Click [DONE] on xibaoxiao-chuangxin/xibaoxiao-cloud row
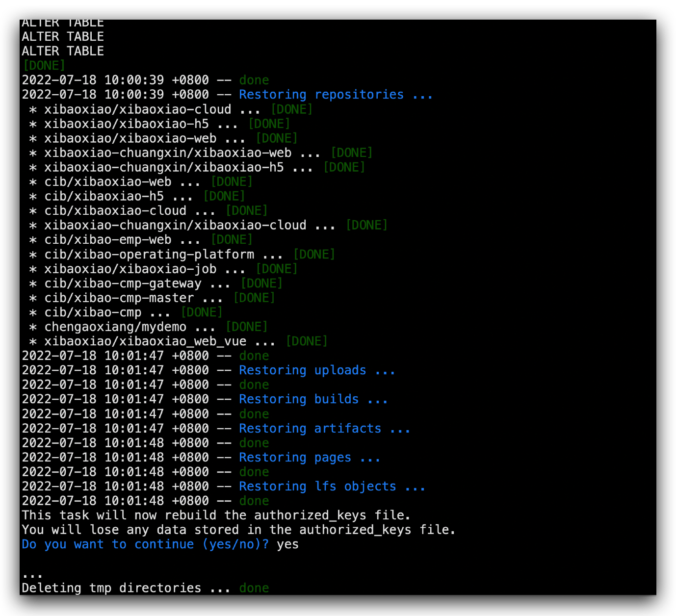 point(367,225)
